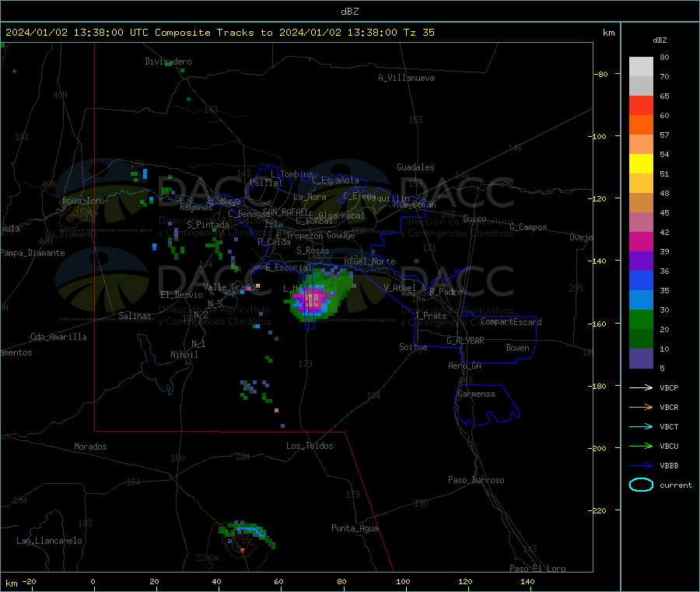
Task: Click the cyan 'current' ellipse legend icon
Action: click(x=641, y=485)
